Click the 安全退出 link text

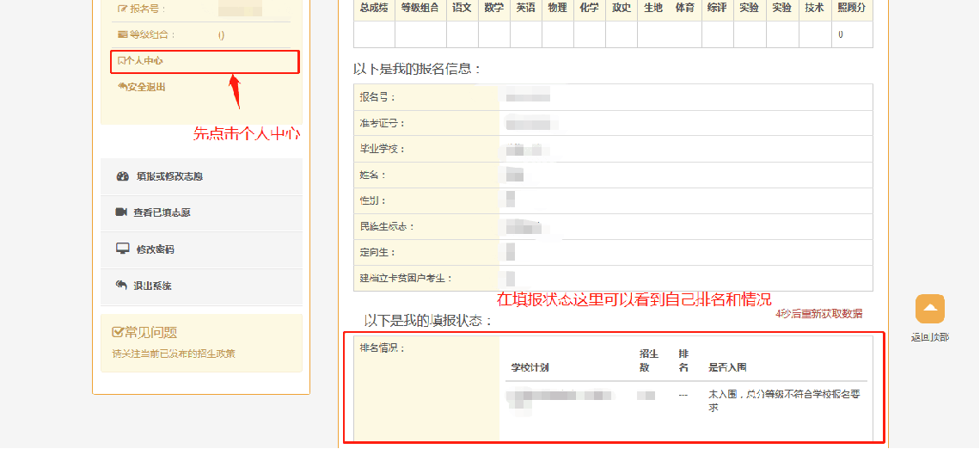(x=146, y=87)
